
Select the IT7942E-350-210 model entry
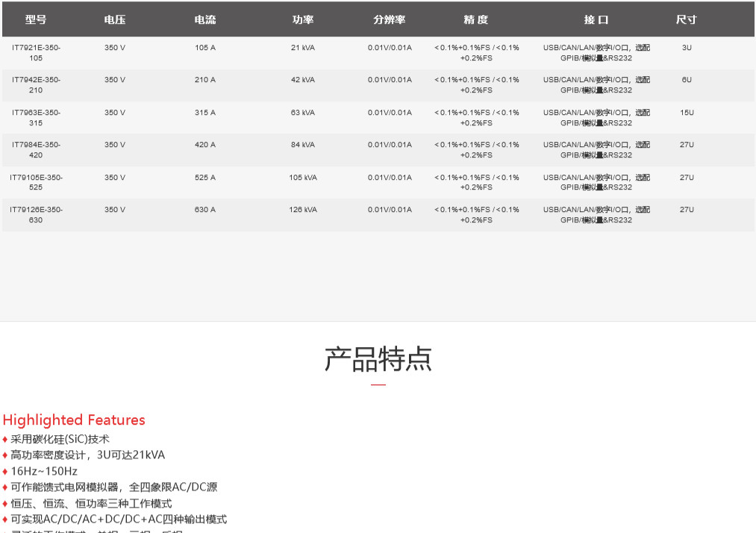point(36,85)
